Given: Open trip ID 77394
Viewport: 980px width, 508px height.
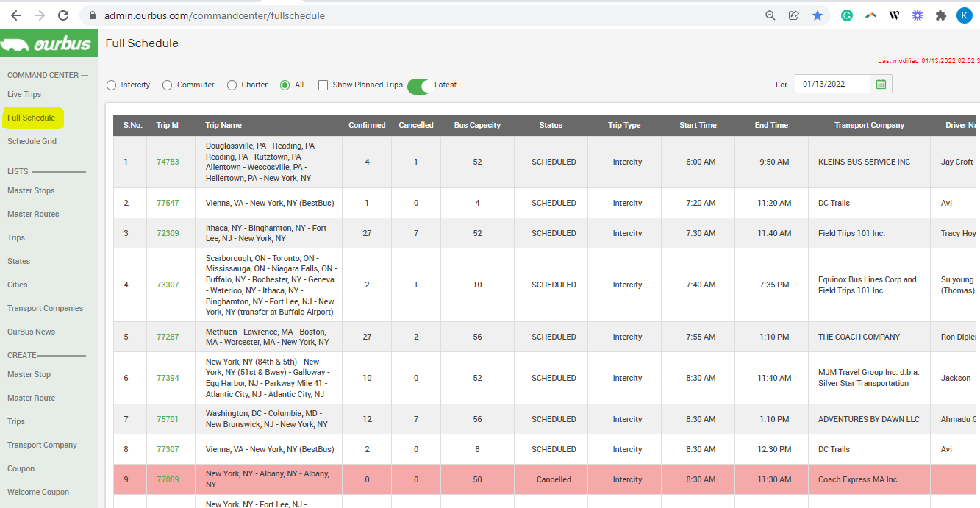Looking at the screenshot, I should (168, 378).
